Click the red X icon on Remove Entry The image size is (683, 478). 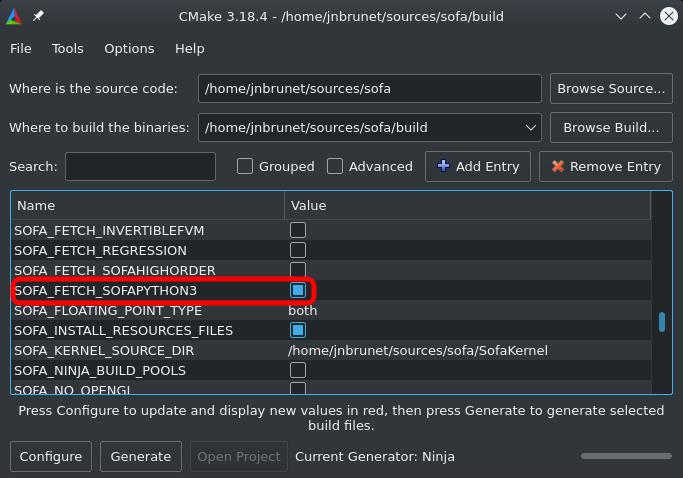(558, 166)
